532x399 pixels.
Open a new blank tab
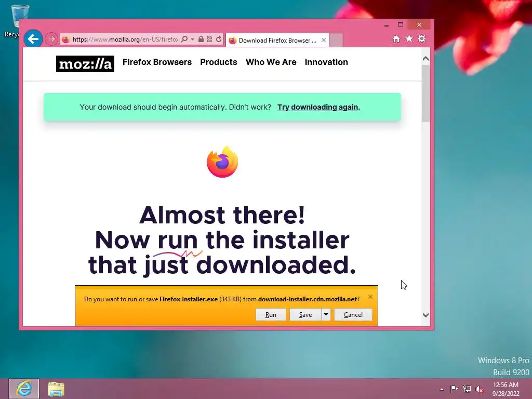pos(336,40)
